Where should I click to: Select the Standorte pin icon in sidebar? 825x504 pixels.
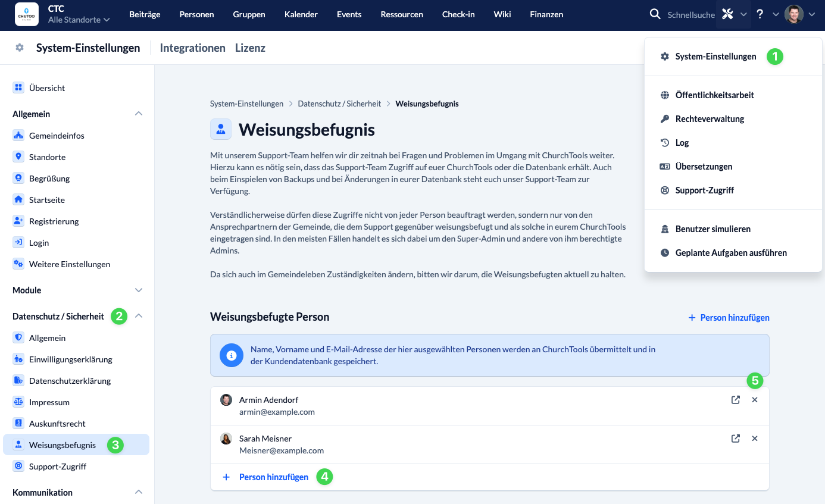click(x=18, y=156)
